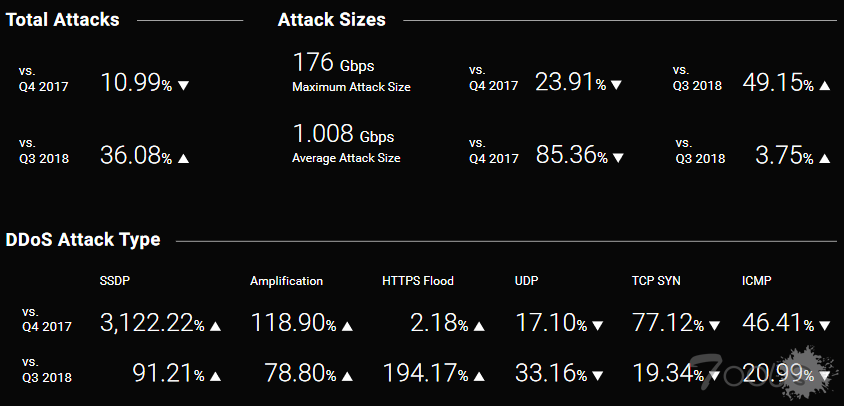Viewport: 844px width, 406px height.
Task: Click the up arrow beside 36.08%
Action: [183, 158]
